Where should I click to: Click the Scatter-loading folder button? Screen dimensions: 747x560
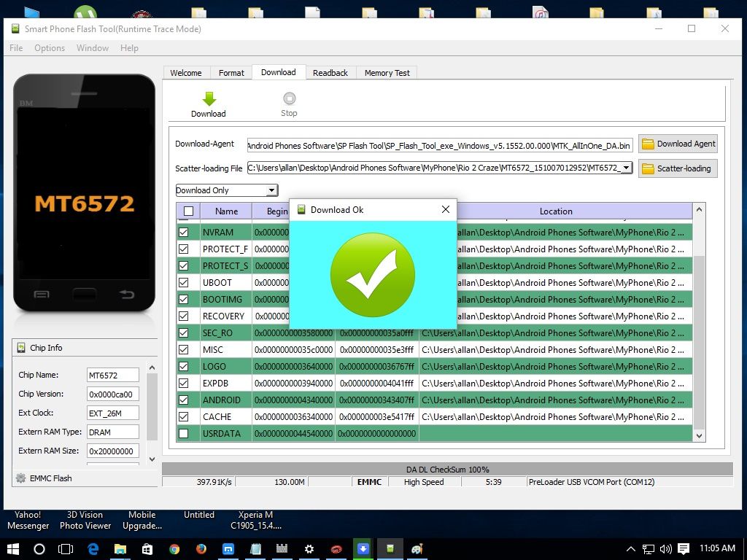pyautogui.click(x=678, y=168)
